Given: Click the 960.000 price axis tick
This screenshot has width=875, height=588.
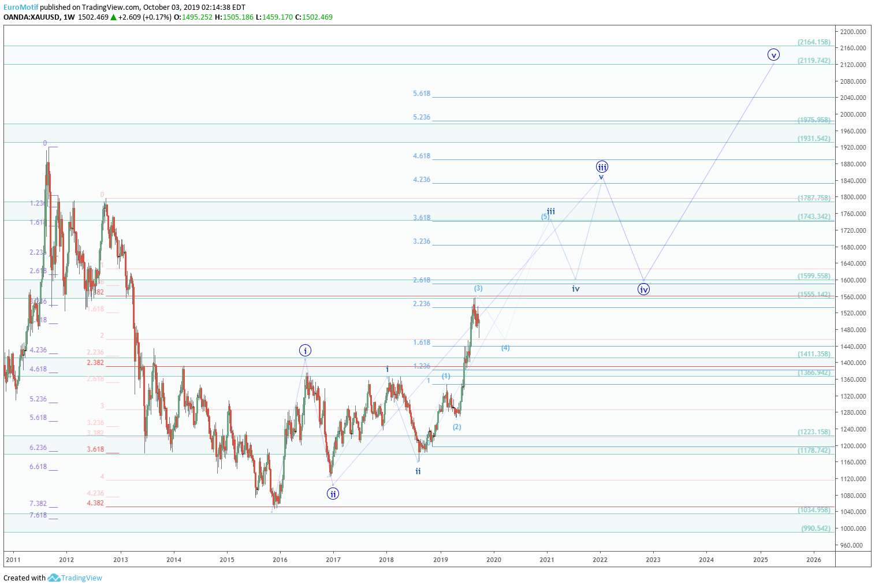Looking at the screenshot, I should pos(852,545).
